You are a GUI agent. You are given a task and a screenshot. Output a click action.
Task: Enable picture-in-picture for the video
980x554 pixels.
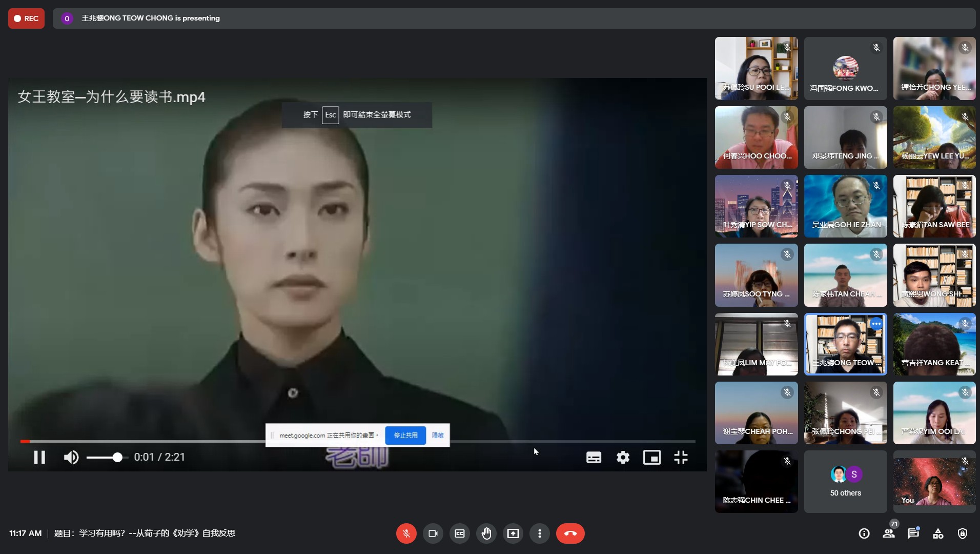(x=652, y=458)
